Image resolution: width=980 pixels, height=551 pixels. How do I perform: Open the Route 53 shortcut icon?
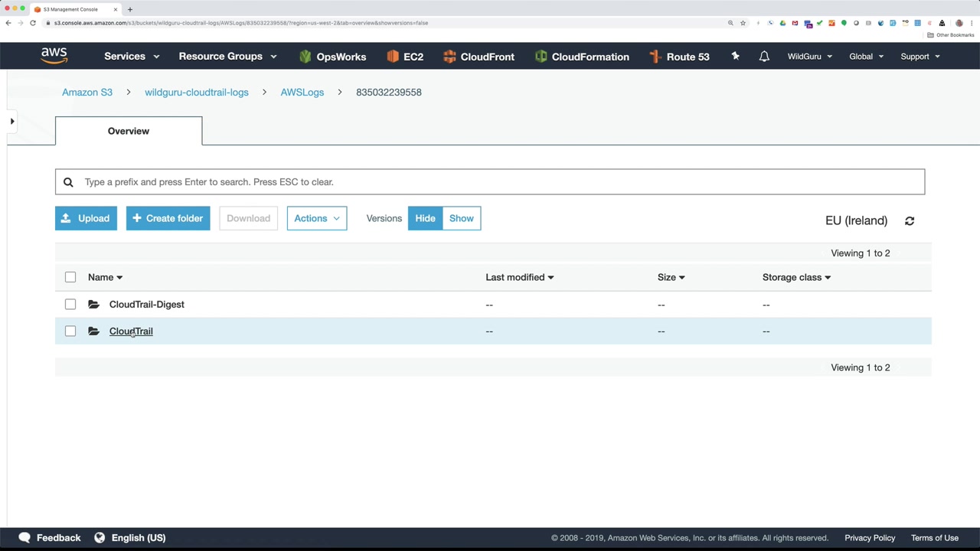[655, 57]
